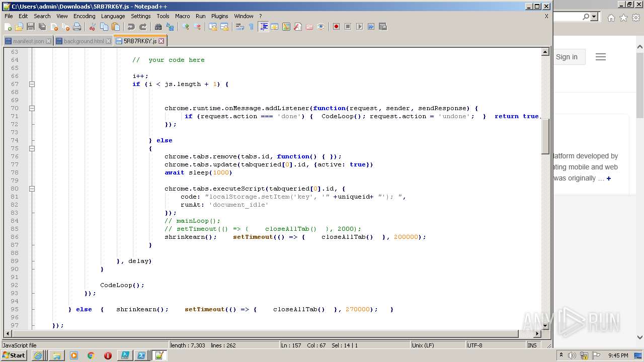Open the Windows Start menu
The width and height of the screenshot is (644, 362).
pyautogui.click(x=15, y=355)
